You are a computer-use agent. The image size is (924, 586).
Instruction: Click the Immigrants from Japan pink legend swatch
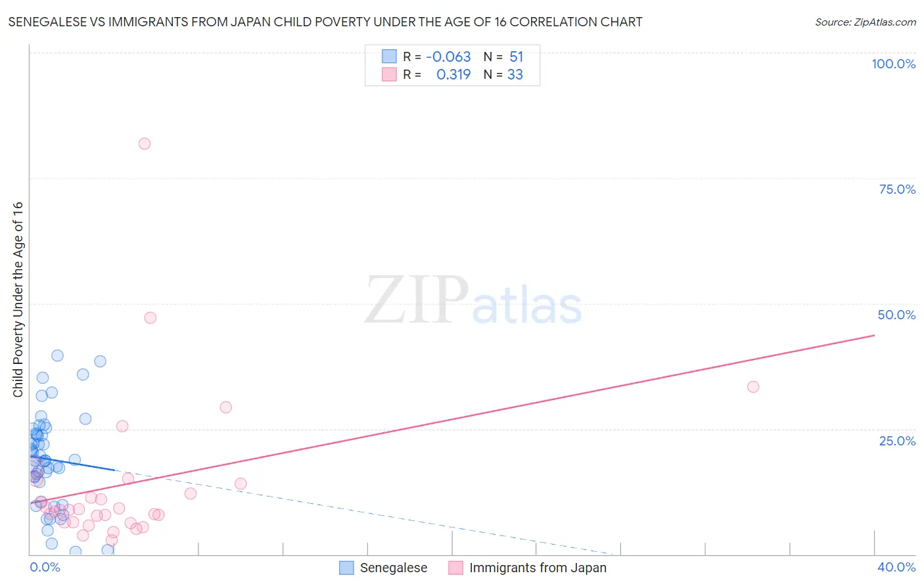point(456,568)
